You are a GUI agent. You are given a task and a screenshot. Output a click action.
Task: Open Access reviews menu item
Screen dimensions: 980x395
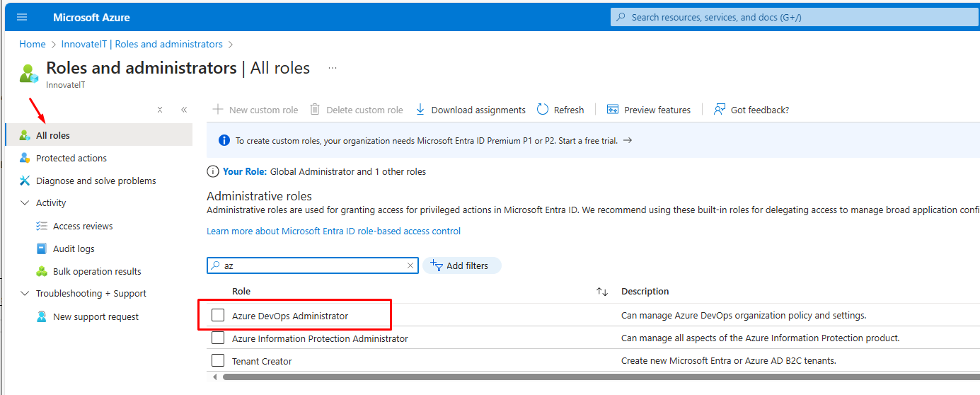83,226
